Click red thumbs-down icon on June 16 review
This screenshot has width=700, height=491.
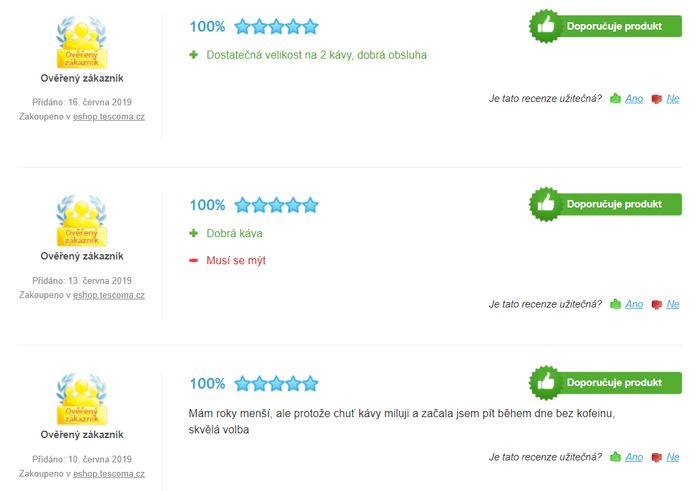(656, 99)
